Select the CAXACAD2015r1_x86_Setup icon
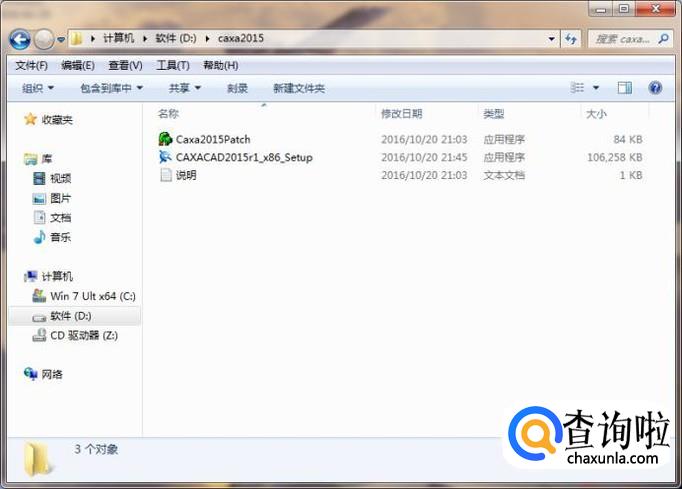The width and height of the screenshot is (682, 489). click(165, 157)
